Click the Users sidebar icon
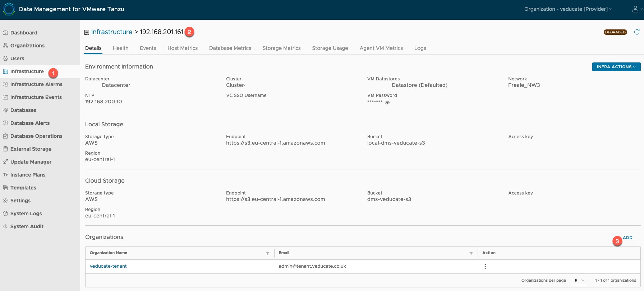The image size is (644, 291). [x=5, y=58]
